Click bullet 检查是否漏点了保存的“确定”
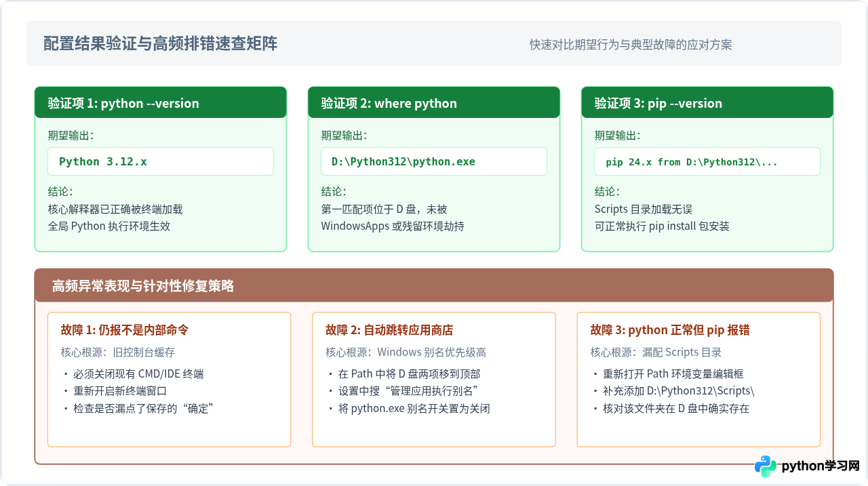Screen dimensions: 868x486 coord(138,409)
